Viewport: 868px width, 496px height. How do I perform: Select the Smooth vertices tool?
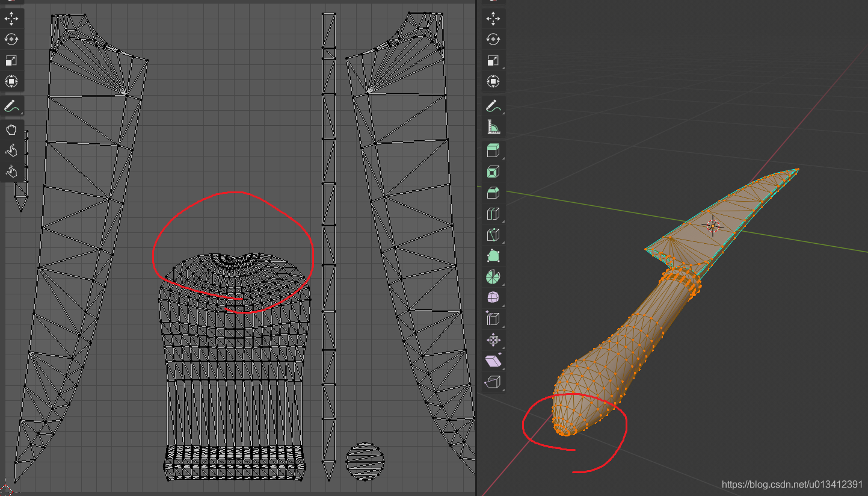493,298
